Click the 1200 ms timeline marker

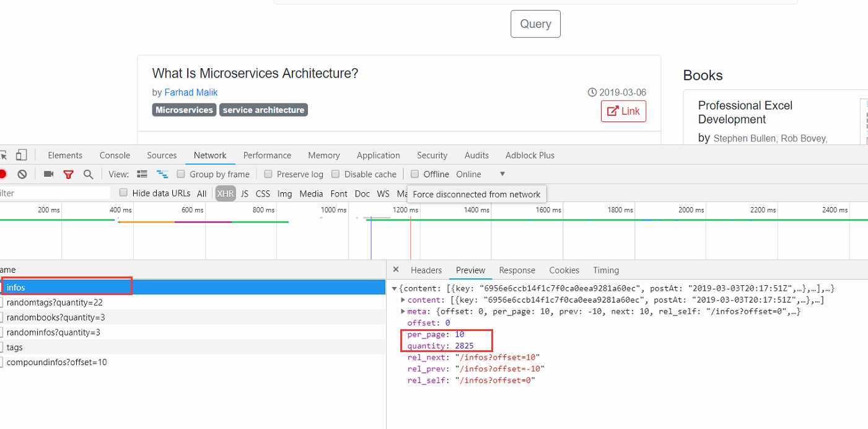(405, 210)
